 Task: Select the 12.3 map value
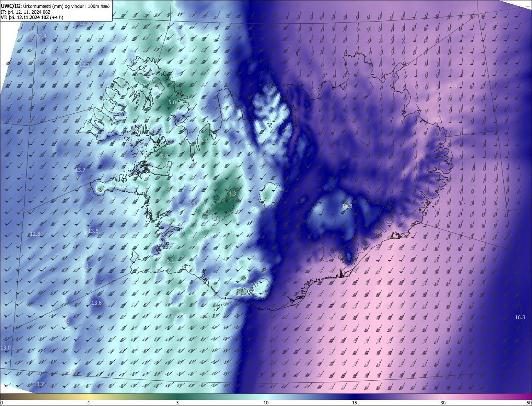coord(84,65)
